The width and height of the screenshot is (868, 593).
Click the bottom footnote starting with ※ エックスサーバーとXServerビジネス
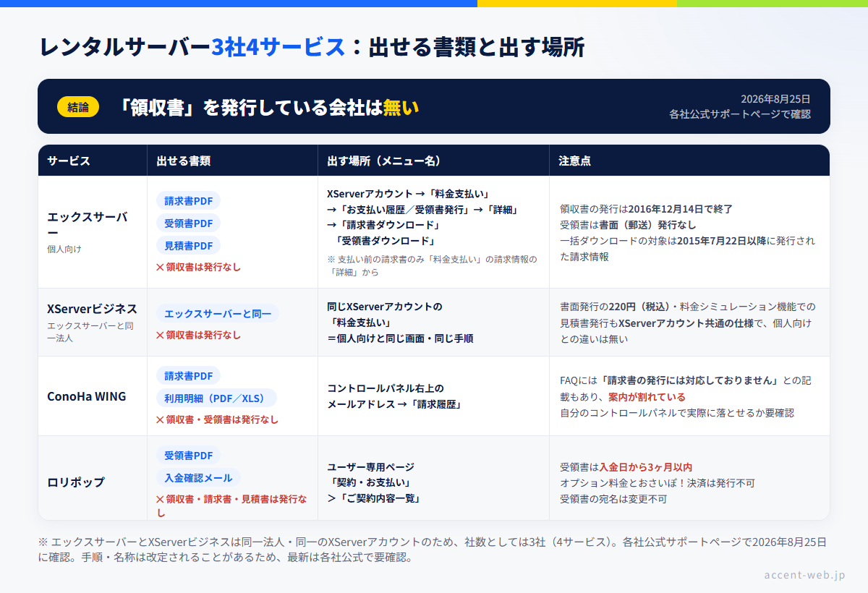(x=433, y=550)
